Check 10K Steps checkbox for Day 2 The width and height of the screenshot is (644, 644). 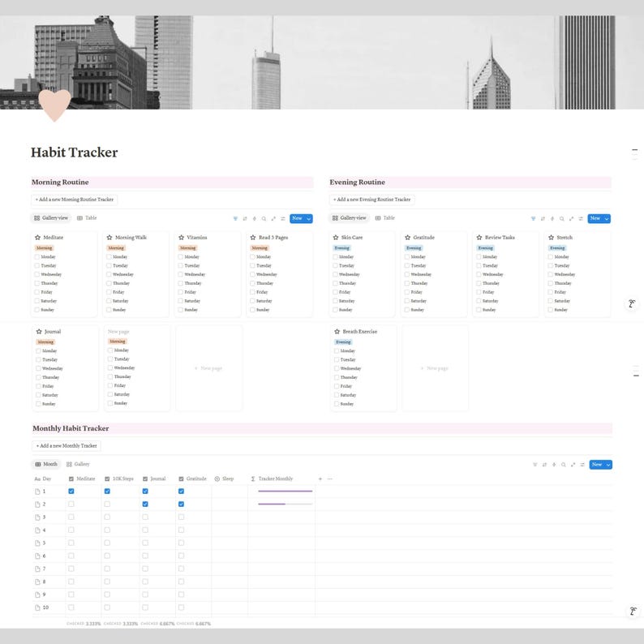[107, 504]
